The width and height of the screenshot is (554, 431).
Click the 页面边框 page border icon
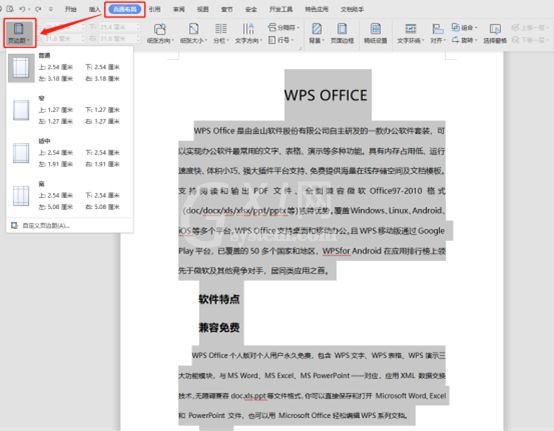point(342,29)
